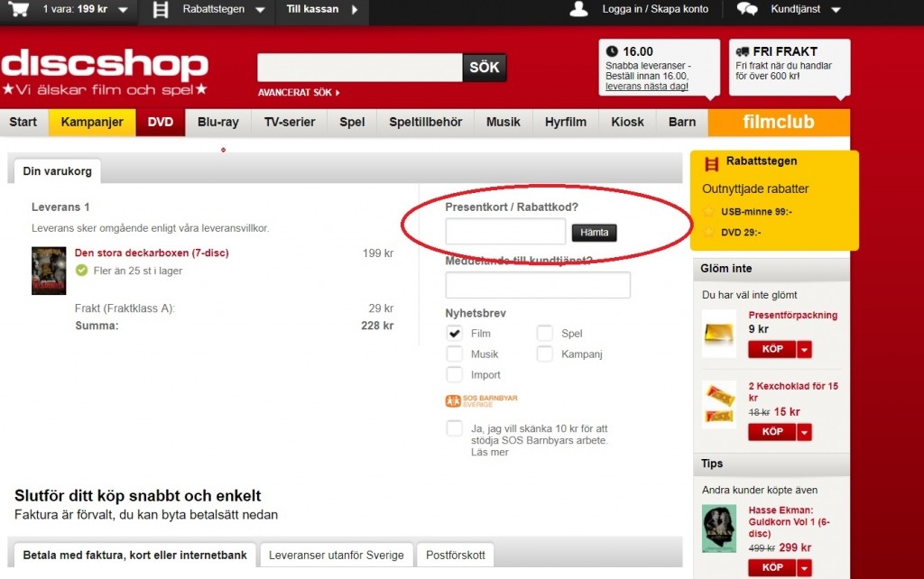Screen dimensions: 924x579
Task: Open Den stora deckarboxen product link
Action: (x=152, y=253)
